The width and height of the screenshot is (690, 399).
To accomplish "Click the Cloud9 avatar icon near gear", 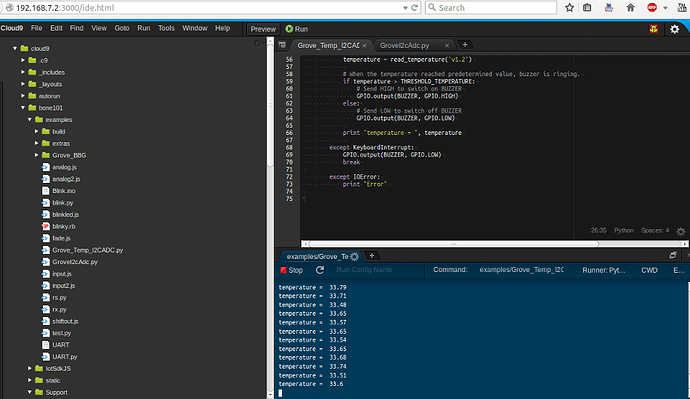I will point(653,29).
